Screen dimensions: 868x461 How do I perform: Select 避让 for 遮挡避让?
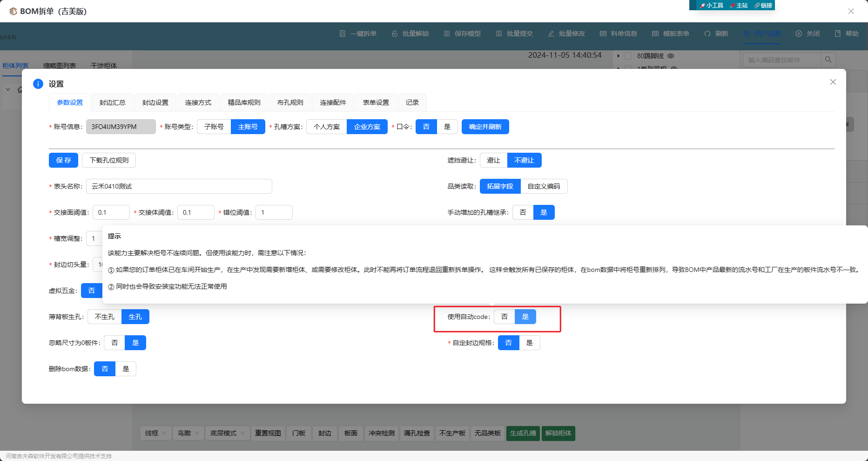pyautogui.click(x=493, y=160)
